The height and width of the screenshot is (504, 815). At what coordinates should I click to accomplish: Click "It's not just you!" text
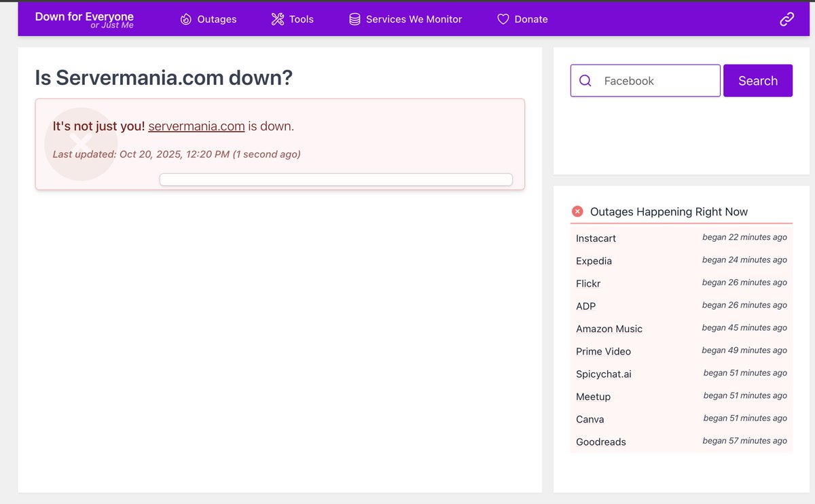click(x=99, y=126)
